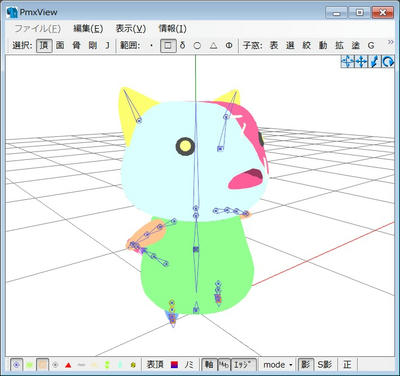
Task: Enable face 面 selection mode
Action: pyautogui.click(x=60, y=45)
